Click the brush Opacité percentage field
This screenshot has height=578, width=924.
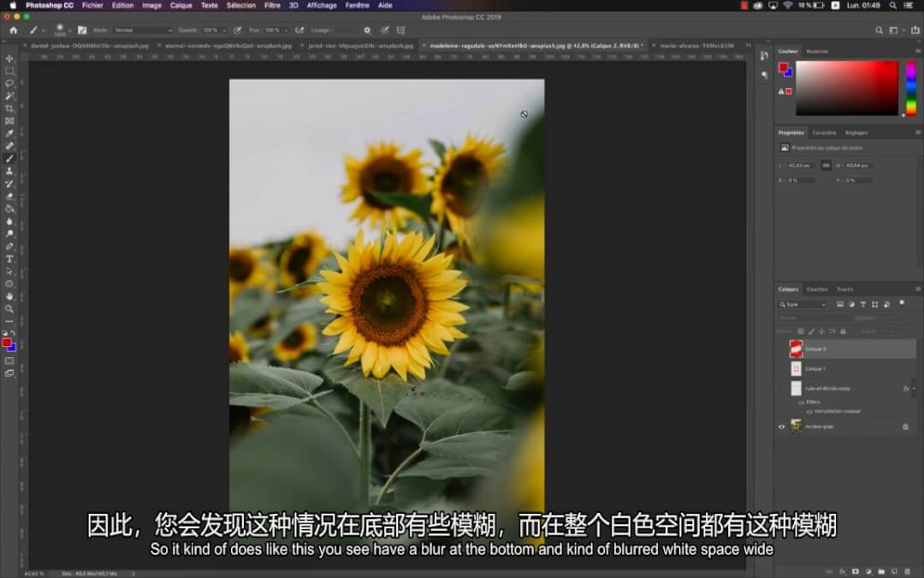[x=210, y=30]
